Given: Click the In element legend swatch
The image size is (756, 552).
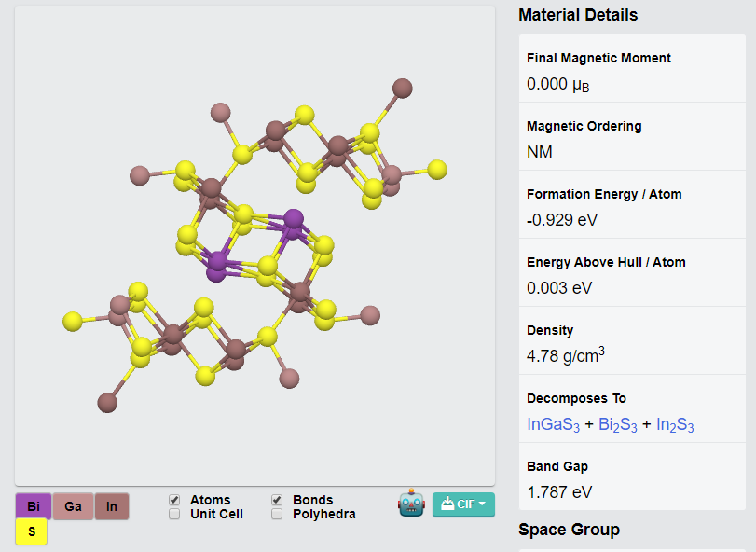Looking at the screenshot, I should point(112,505).
